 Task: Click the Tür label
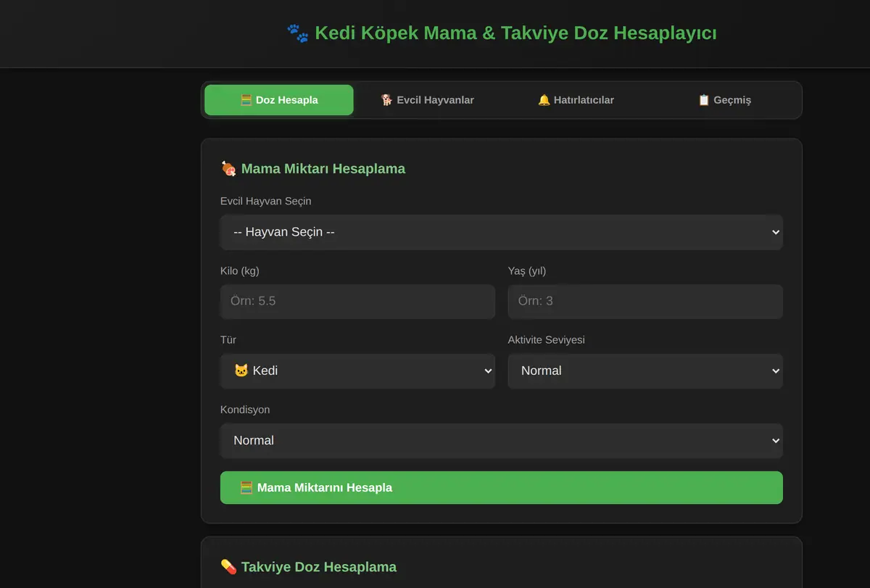pyautogui.click(x=228, y=340)
